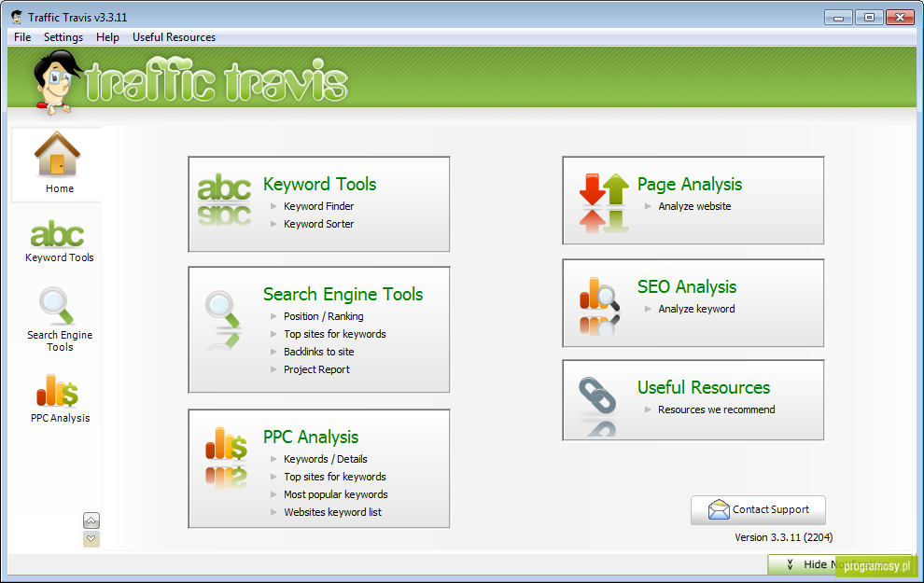
Task: Open Project Report
Action: click(316, 369)
